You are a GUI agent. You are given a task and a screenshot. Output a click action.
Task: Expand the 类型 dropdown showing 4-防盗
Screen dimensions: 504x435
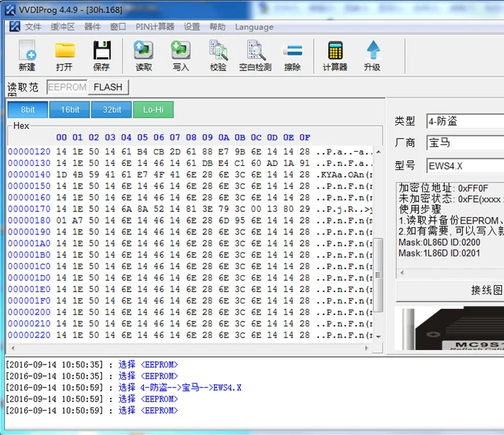pos(465,122)
